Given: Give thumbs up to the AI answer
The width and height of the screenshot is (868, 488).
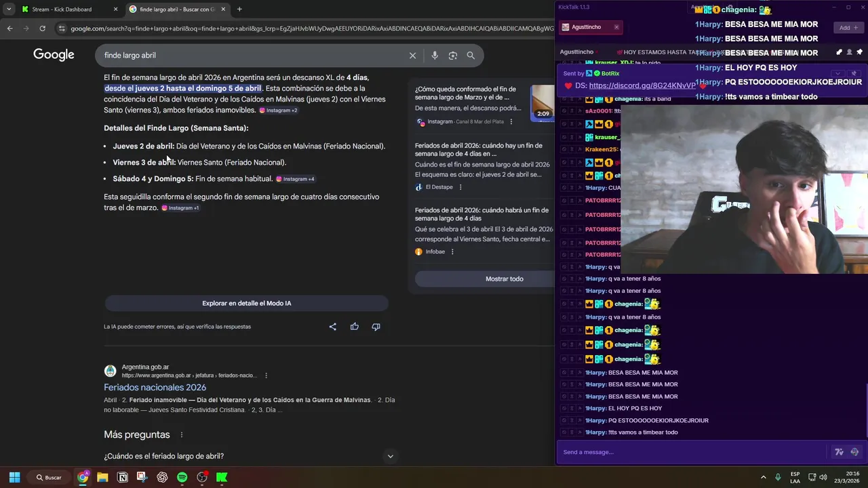Looking at the screenshot, I should [354, 327].
